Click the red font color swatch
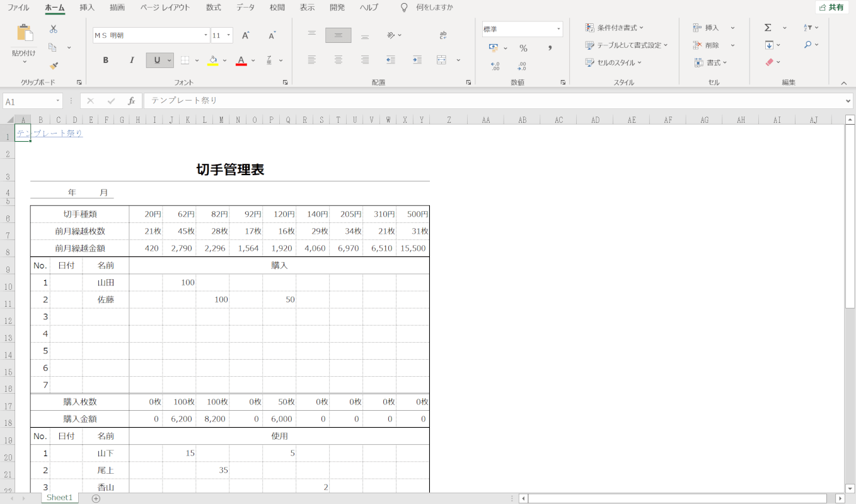 [241, 60]
